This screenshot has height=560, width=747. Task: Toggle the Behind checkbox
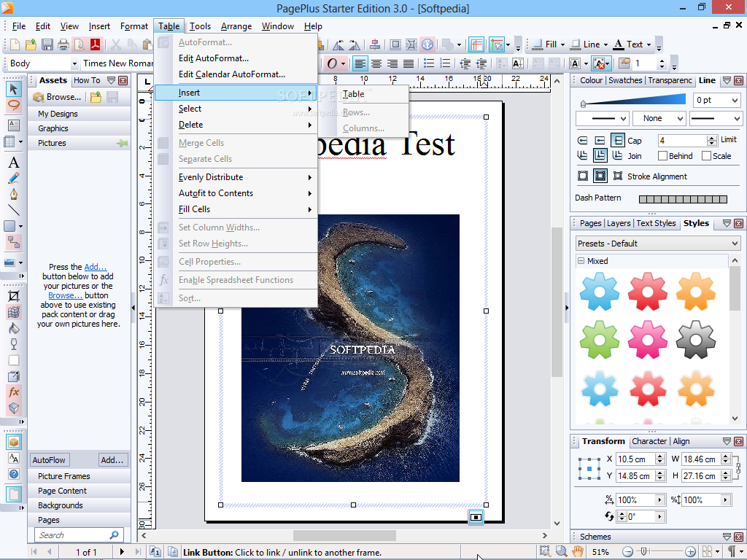[662, 156]
